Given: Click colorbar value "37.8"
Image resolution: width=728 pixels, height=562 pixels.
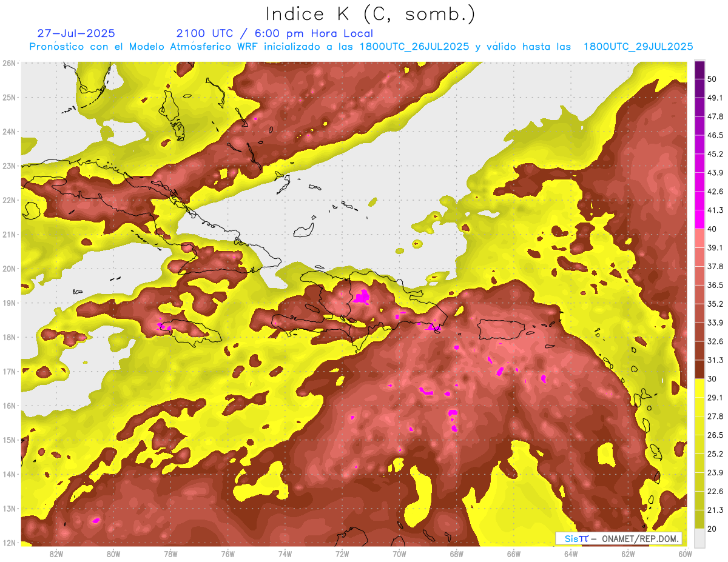Looking at the screenshot, I should point(715,266).
